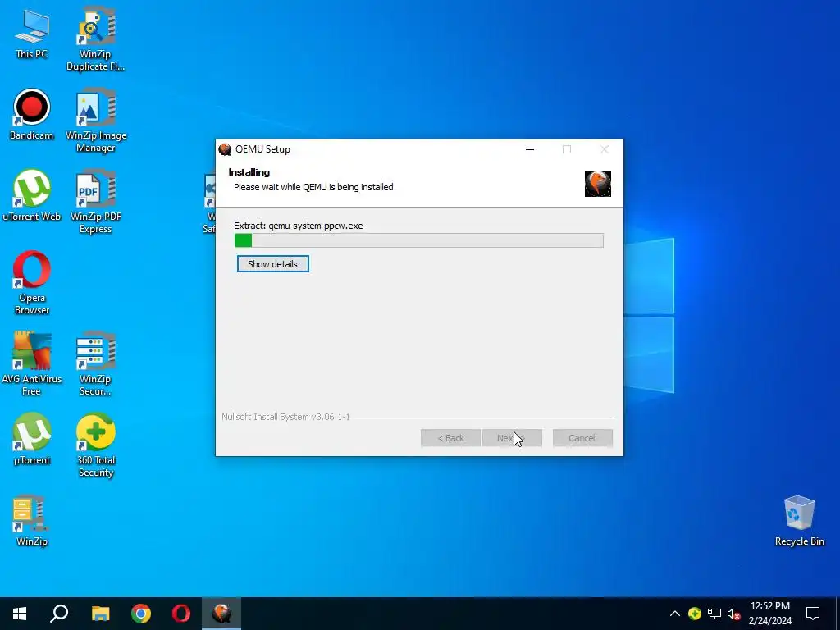840x630 pixels.
Task: Open the notification center icon
Action: (x=813, y=614)
